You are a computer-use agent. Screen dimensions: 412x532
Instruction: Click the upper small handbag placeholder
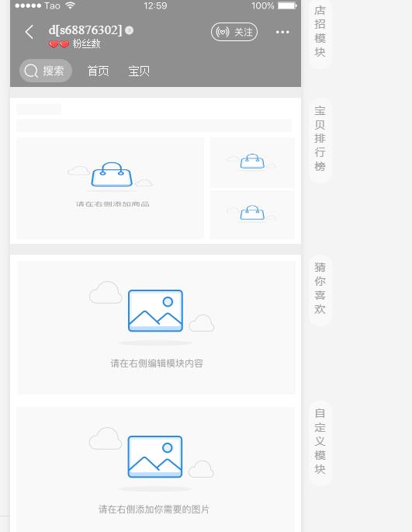point(252,162)
